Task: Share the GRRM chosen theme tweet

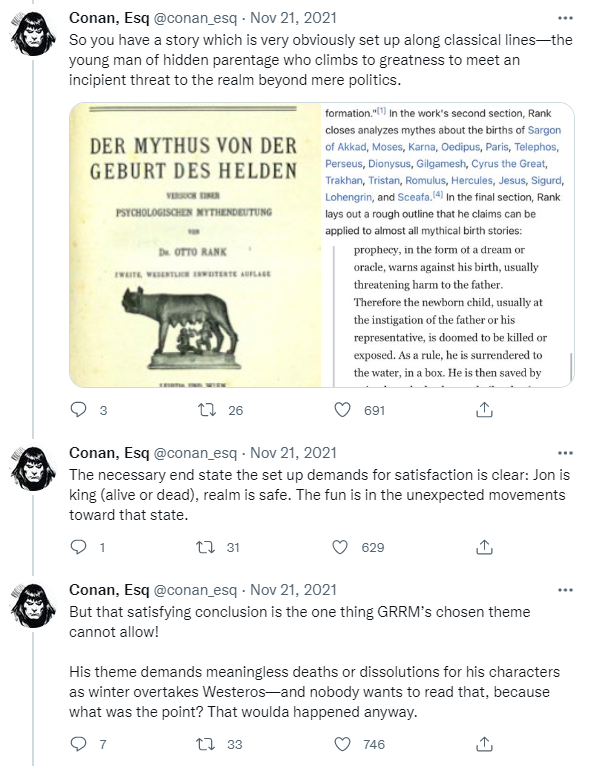Action: point(484,744)
